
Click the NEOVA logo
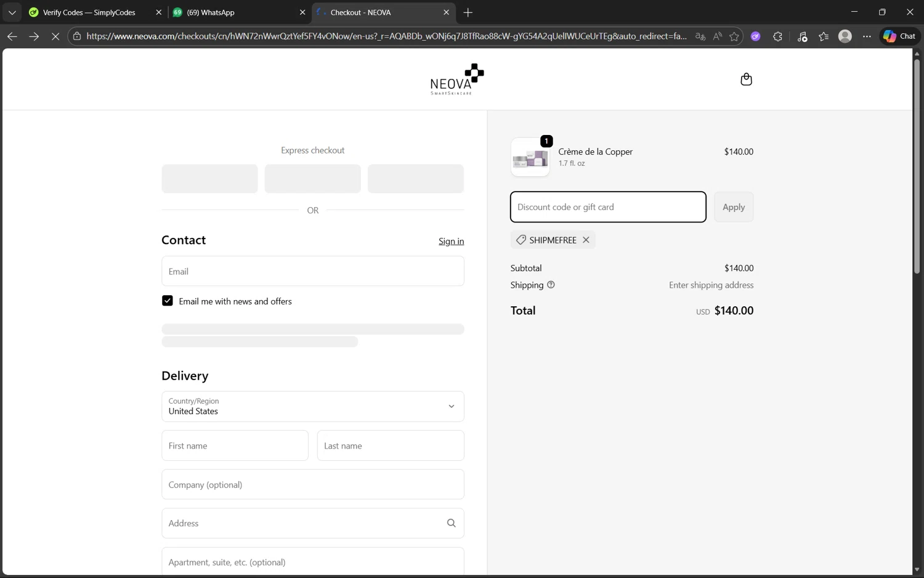pos(457,79)
